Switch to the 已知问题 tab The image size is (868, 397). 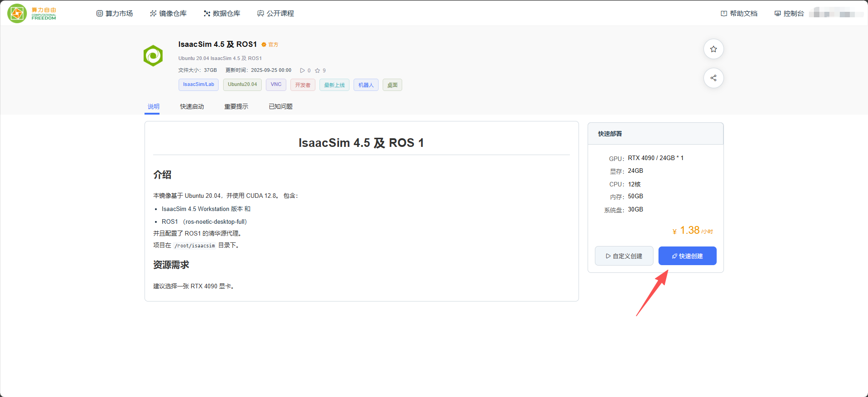click(281, 106)
